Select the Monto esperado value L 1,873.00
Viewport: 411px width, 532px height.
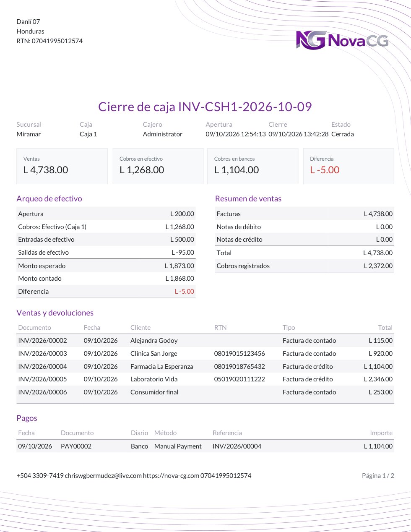[x=179, y=266]
